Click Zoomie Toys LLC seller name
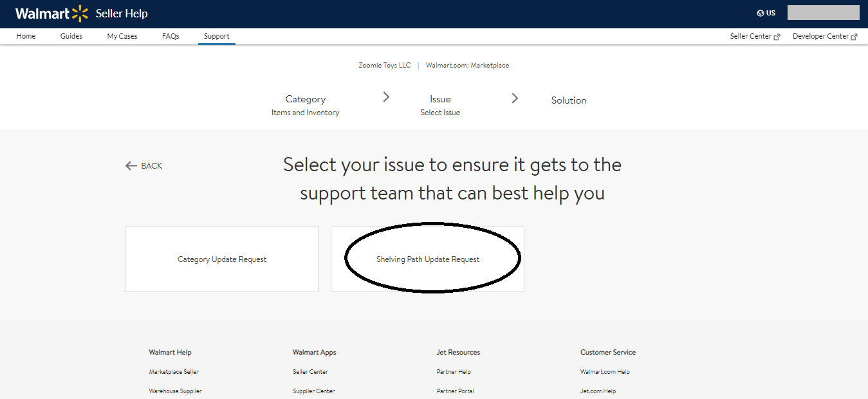The height and width of the screenshot is (399, 868). tap(384, 65)
